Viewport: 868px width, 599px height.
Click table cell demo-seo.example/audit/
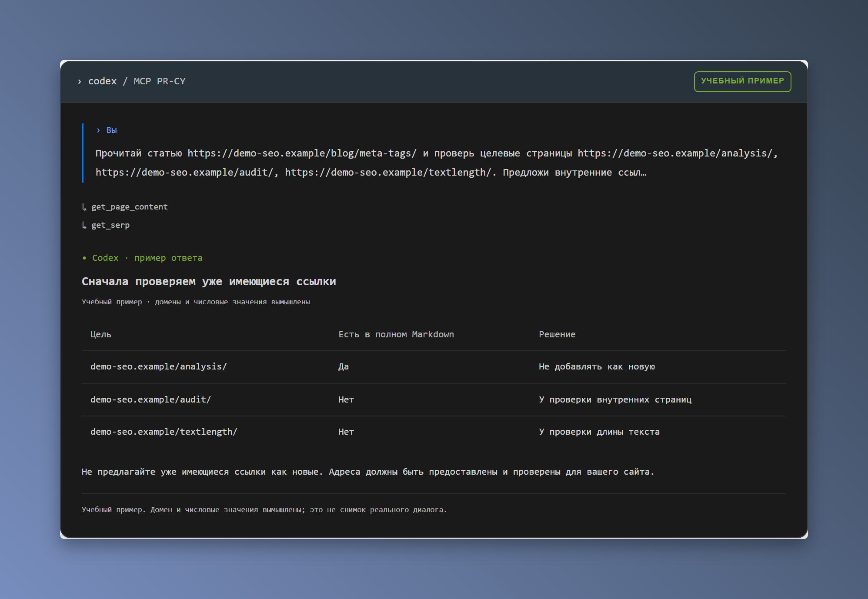tap(150, 400)
